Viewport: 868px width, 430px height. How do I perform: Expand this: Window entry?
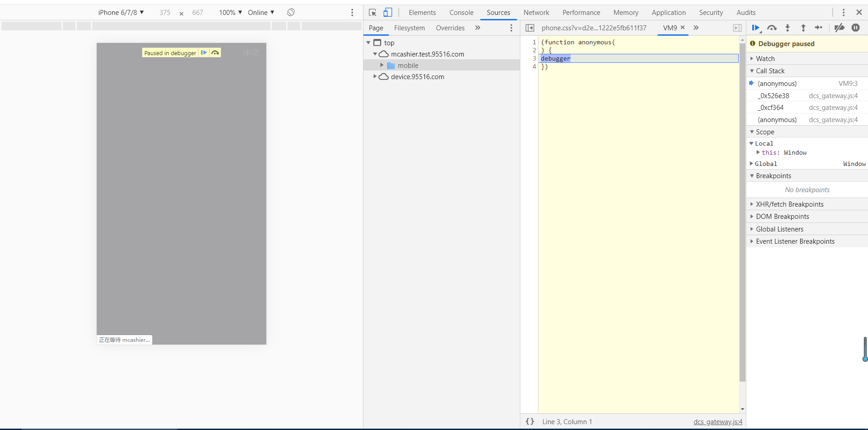pos(758,152)
